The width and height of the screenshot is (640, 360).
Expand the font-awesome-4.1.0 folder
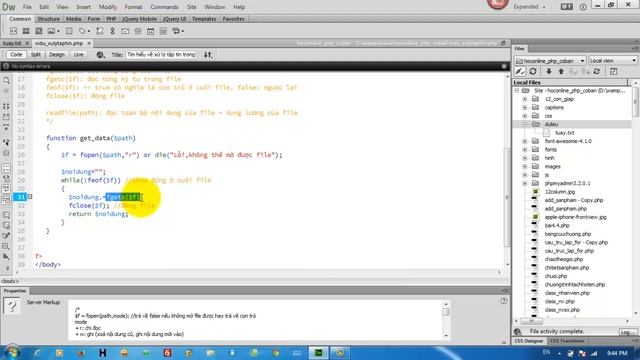click(525, 141)
